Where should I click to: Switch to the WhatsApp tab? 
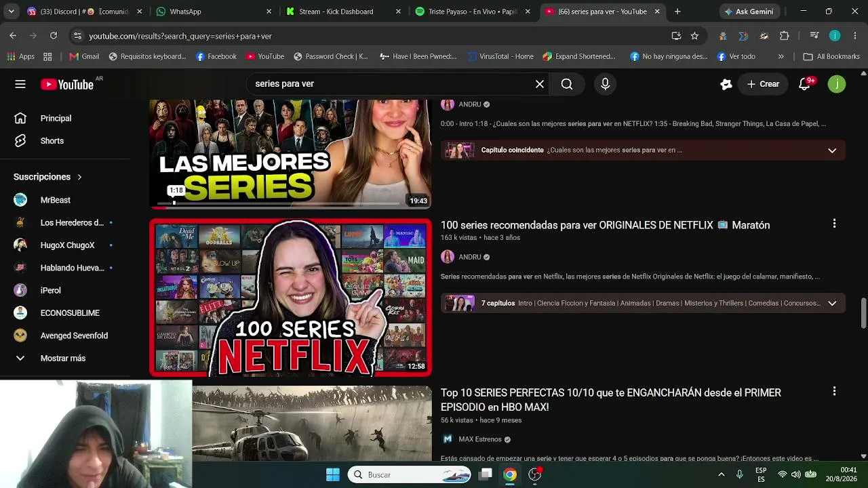(213, 12)
